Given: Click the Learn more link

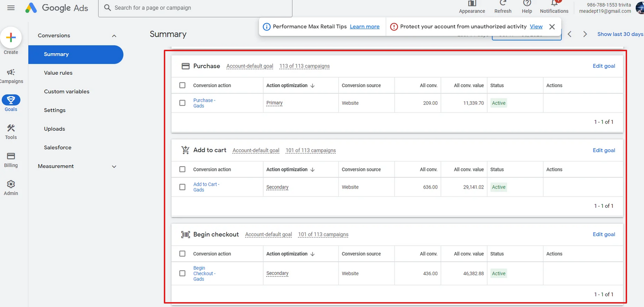Looking at the screenshot, I should pyautogui.click(x=365, y=27).
